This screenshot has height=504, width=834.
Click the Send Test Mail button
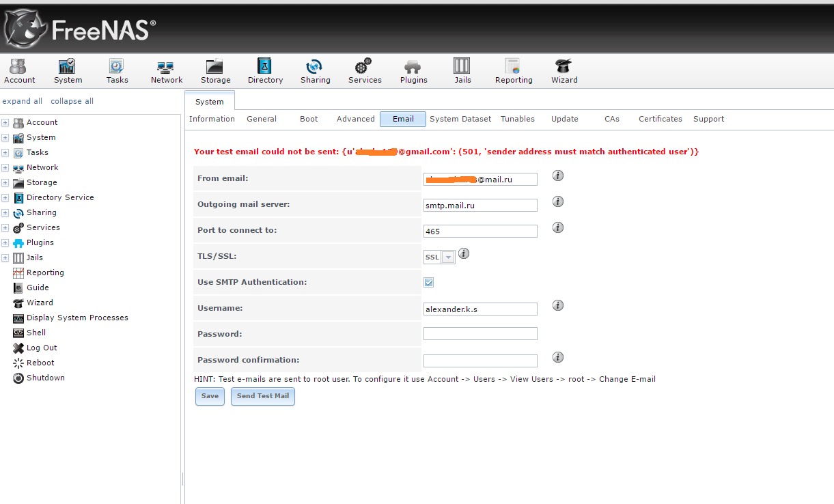coord(263,396)
